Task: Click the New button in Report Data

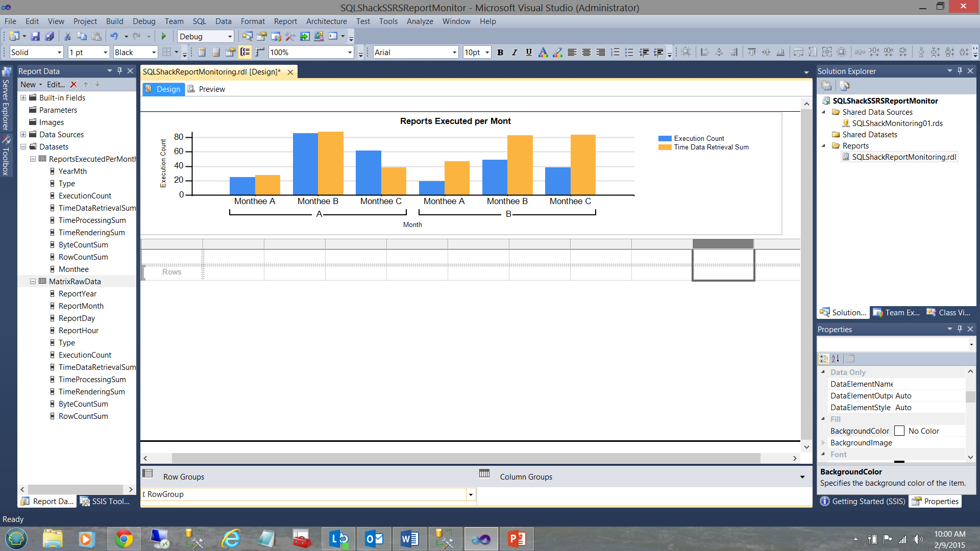Action: (x=29, y=85)
